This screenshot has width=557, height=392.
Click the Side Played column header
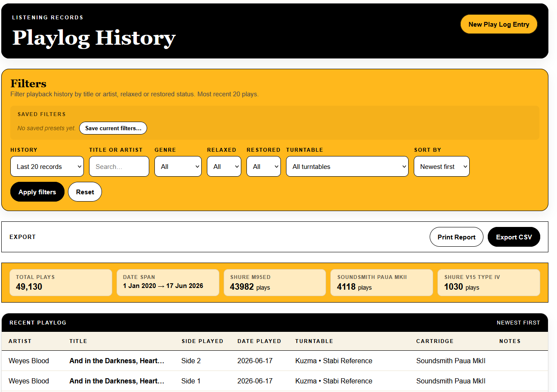202,341
